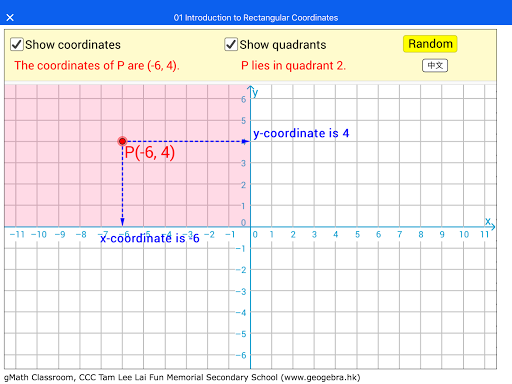
Task: Click the arrowhead where dashed line meets y-axis
Action: click(x=245, y=142)
